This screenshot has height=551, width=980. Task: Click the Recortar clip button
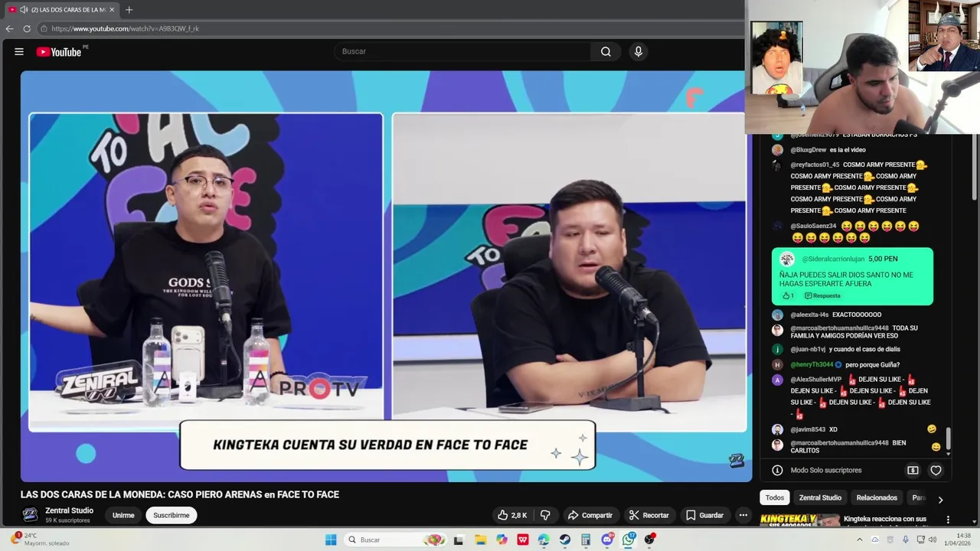(648, 515)
